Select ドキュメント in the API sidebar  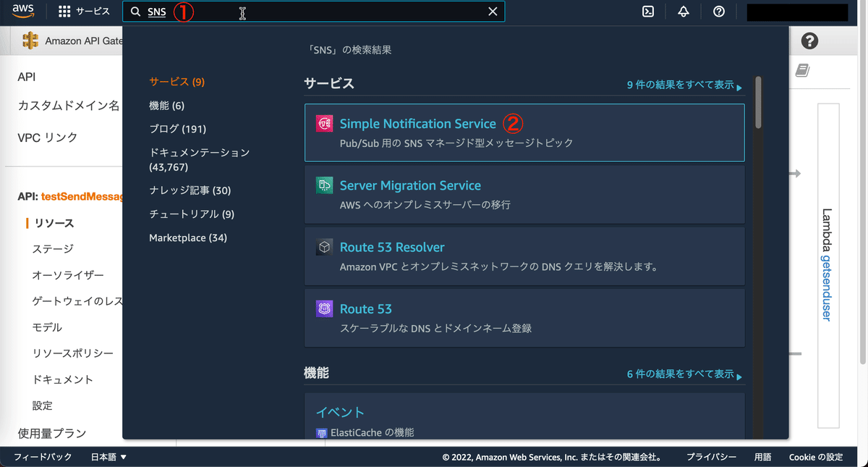pos(63,379)
